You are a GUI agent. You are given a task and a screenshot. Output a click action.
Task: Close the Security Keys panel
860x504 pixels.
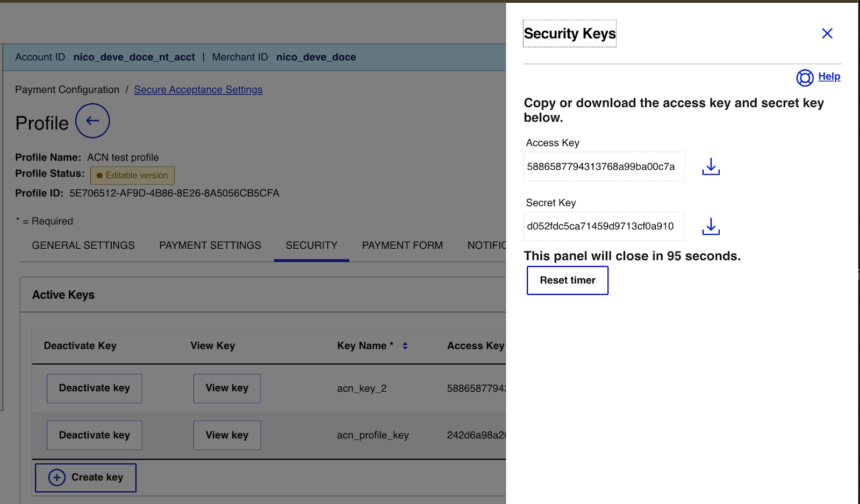tap(827, 34)
